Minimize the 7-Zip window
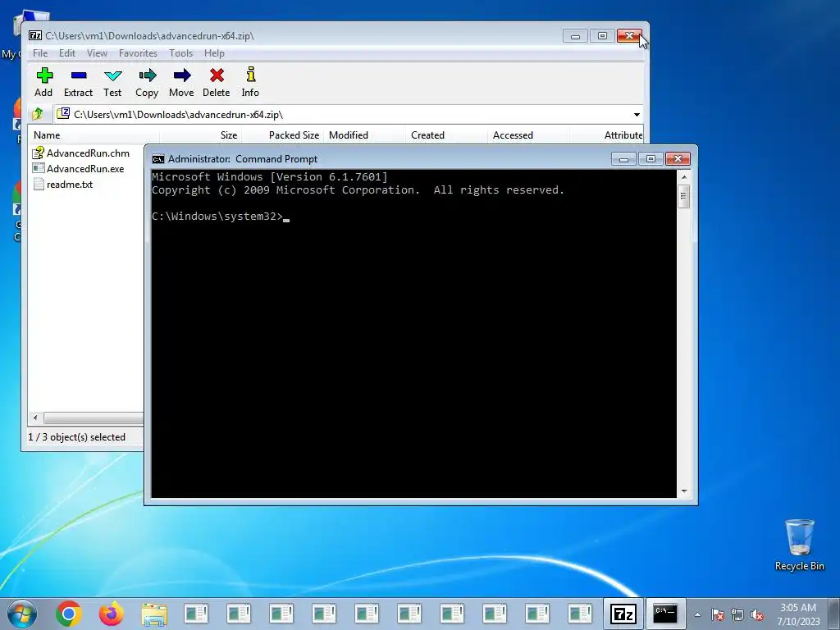The width and height of the screenshot is (840, 630). tap(575, 36)
